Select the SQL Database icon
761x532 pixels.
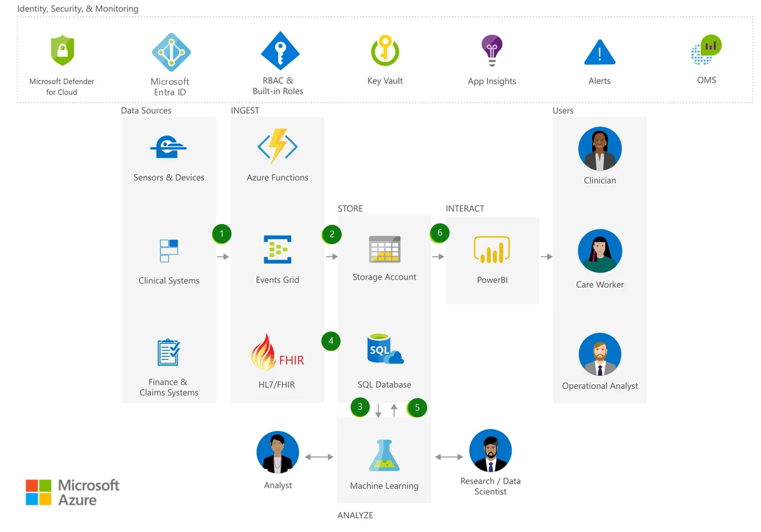tap(385, 350)
